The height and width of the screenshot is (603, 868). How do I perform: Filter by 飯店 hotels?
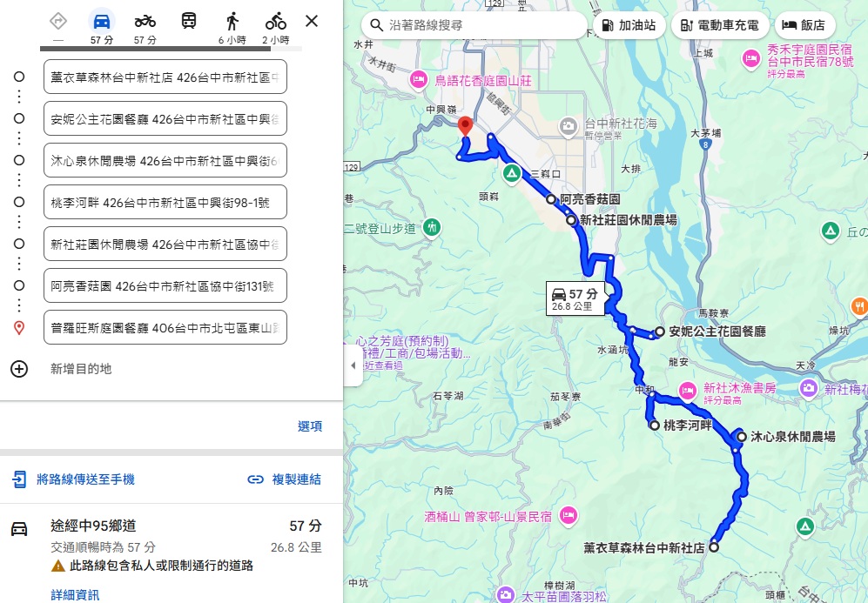coord(804,25)
